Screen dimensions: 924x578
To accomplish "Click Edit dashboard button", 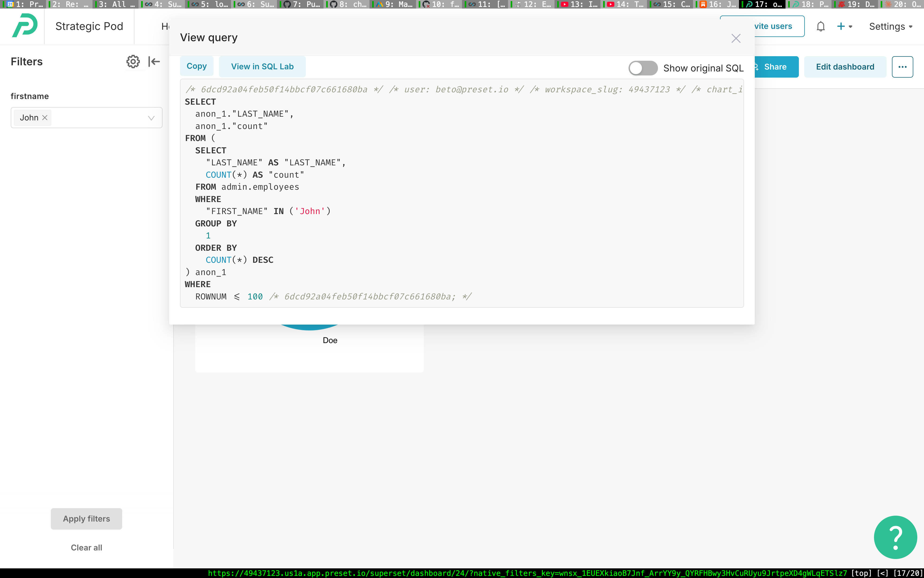I will [845, 67].
